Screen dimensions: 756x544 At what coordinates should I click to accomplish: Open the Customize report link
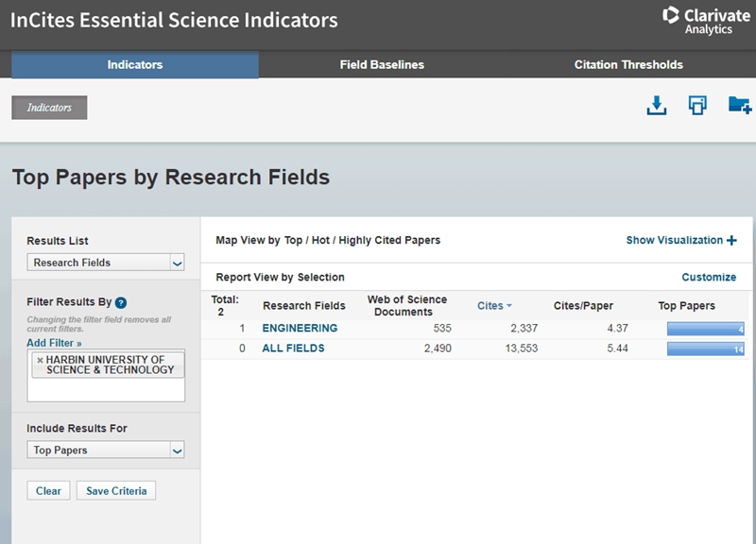709,278
